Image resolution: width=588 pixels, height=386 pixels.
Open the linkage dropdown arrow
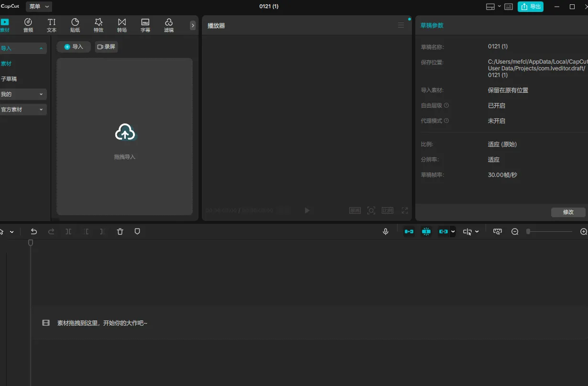pyautogui.click(x=453, y=232)
